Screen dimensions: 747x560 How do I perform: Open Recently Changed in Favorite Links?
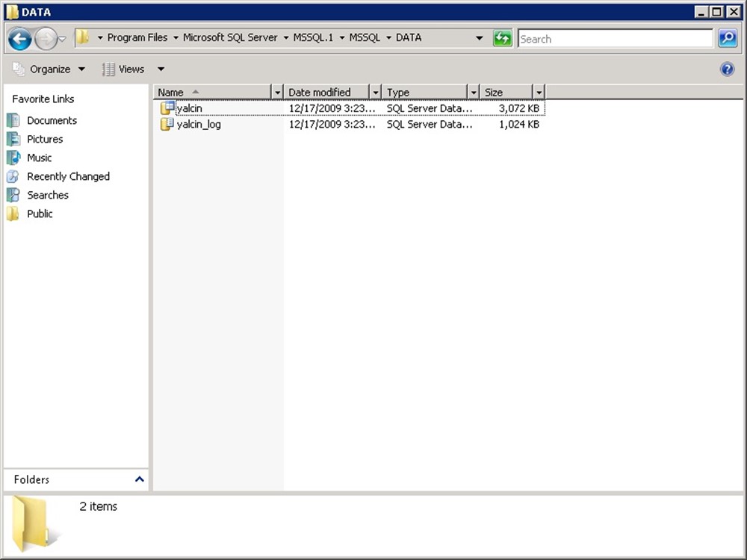tap(68, 176)
